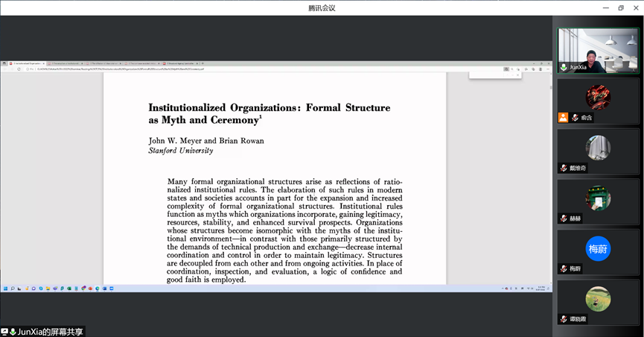The image size is (644, 337).
Task: Click 梅蔚's muted microphone icon
Action: (564, 268)
